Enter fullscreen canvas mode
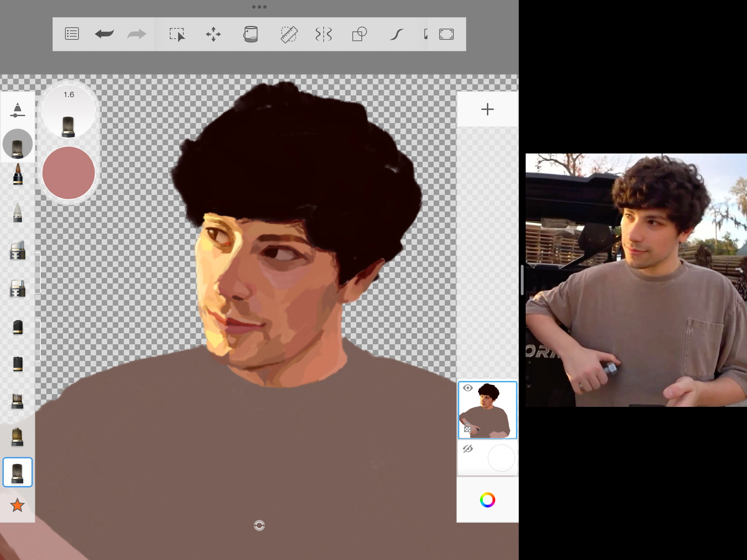Screen dimensions: 747x560 (x=446, y=34)
